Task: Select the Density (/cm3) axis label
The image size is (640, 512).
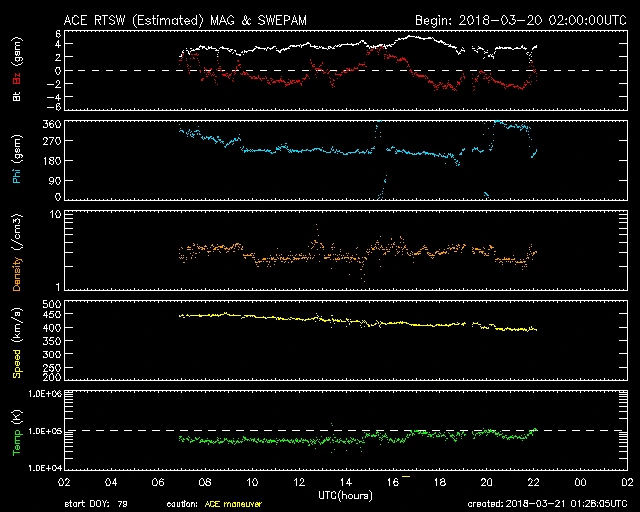Action: [16, 250]
